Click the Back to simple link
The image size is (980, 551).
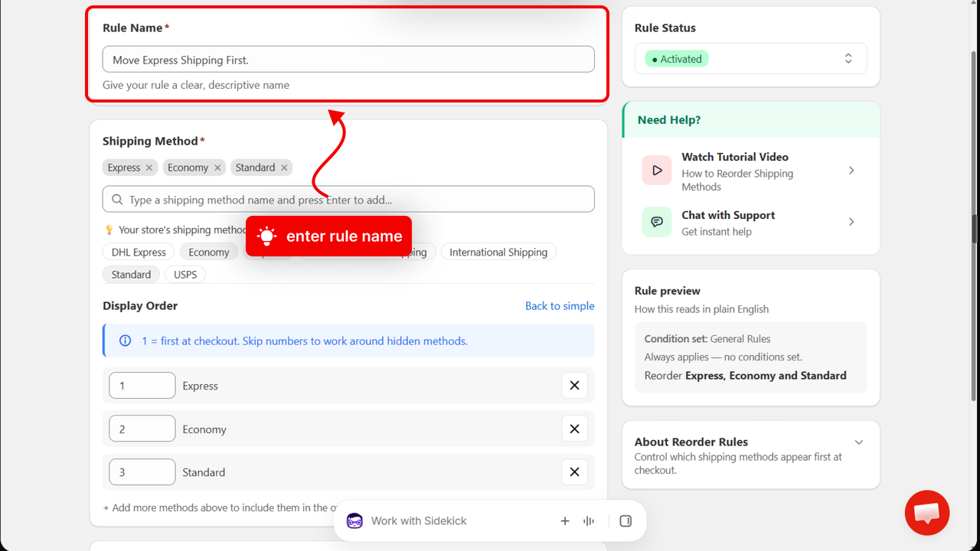point(560,306)
